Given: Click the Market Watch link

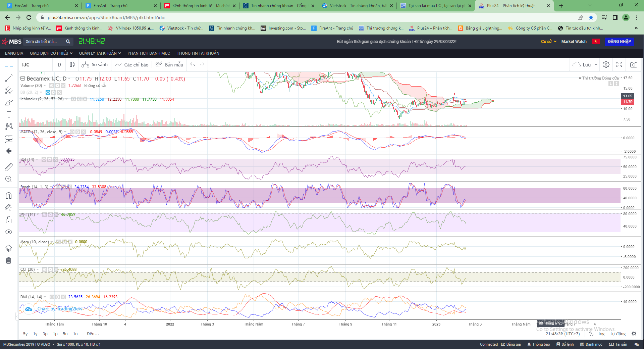Looking at the screenshot, I should point(574,41).
